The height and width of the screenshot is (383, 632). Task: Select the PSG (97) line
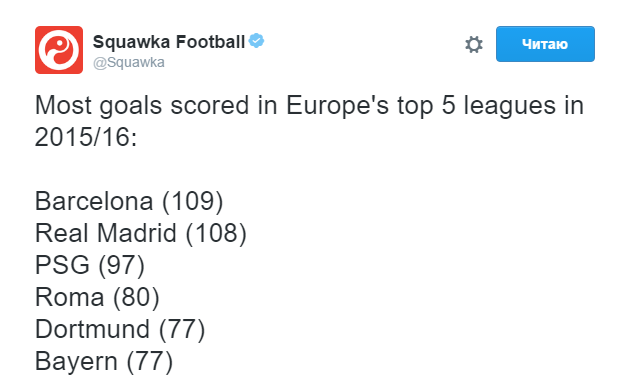90,265
